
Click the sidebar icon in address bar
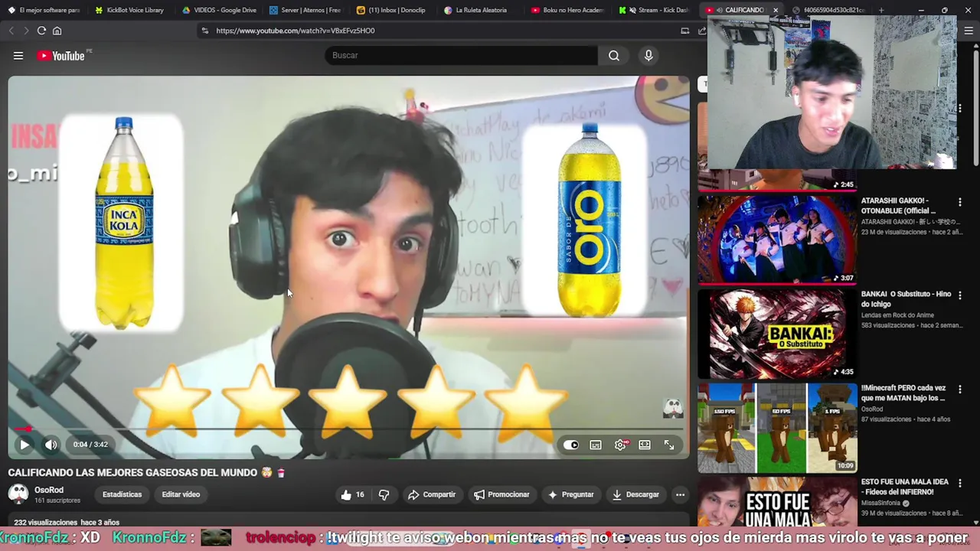click(685, 31)
